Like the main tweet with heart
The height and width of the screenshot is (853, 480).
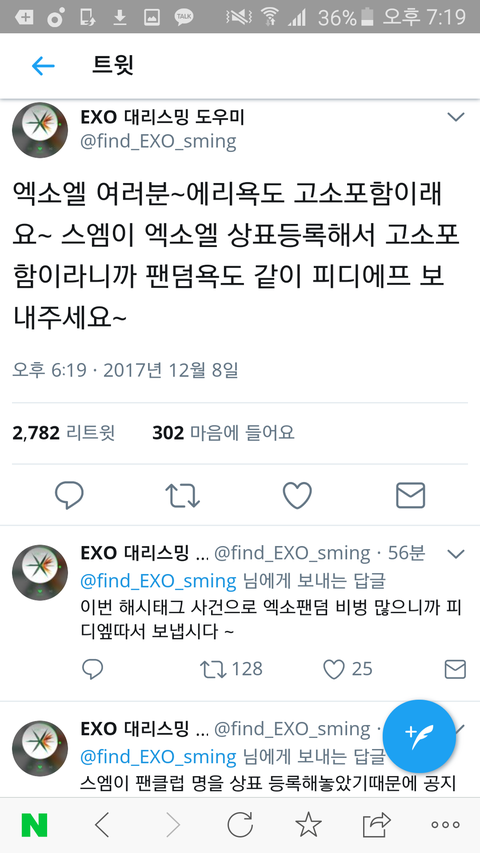[x=298, y=495]
